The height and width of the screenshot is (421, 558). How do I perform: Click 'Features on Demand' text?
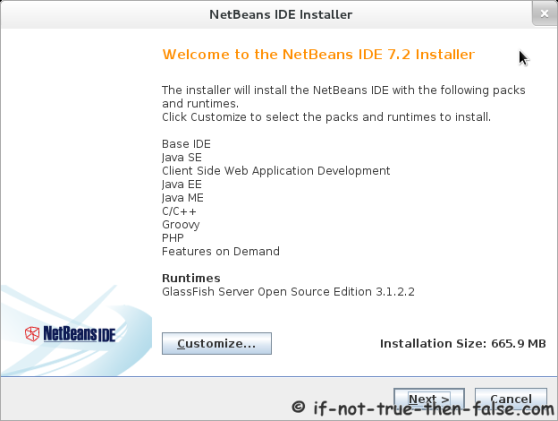[221, 252]
